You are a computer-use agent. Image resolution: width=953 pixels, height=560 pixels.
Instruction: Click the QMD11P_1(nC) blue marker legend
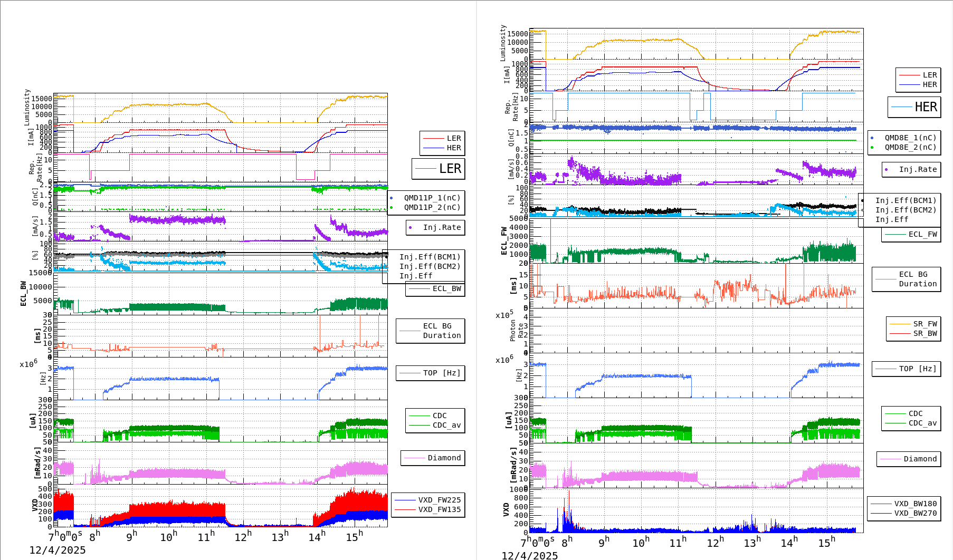coord(430,198)
